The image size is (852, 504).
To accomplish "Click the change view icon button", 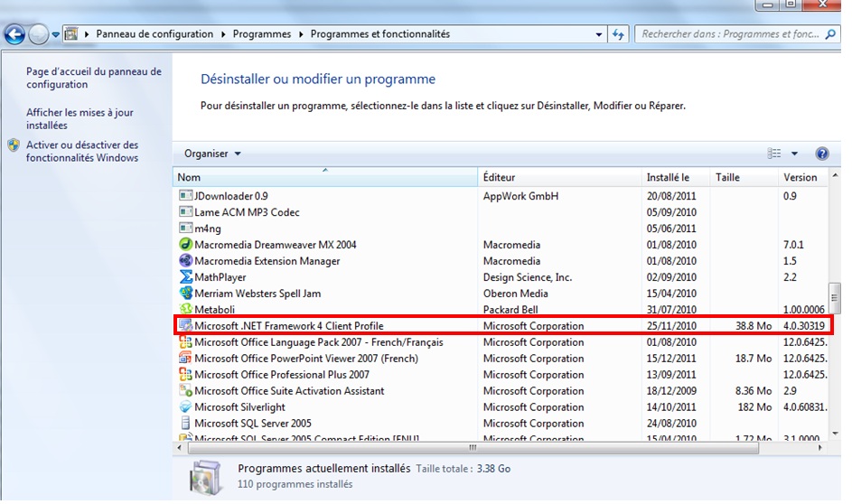I will click(x=773, y=154).
